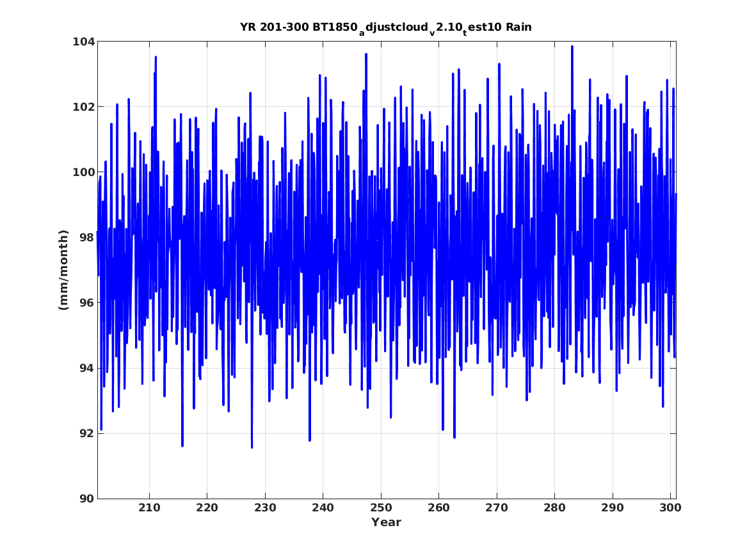The image size is (747, 560).
Task: Click x-axis tick label 290
Action: pyautogui.click(x=612, y=508)
